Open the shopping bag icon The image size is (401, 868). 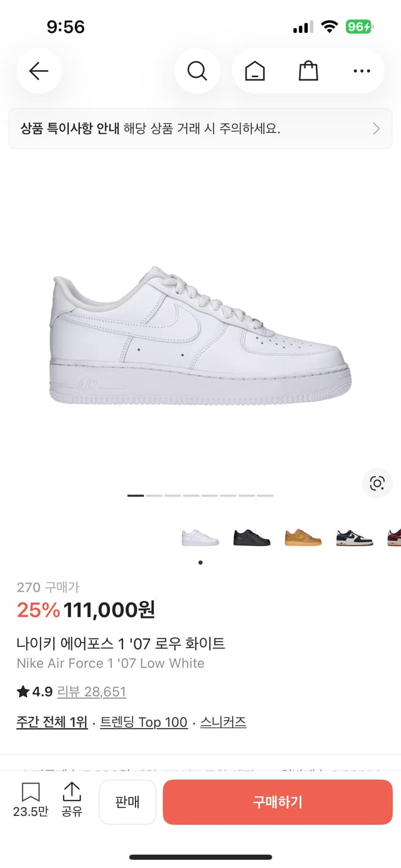tap(308, 71)
